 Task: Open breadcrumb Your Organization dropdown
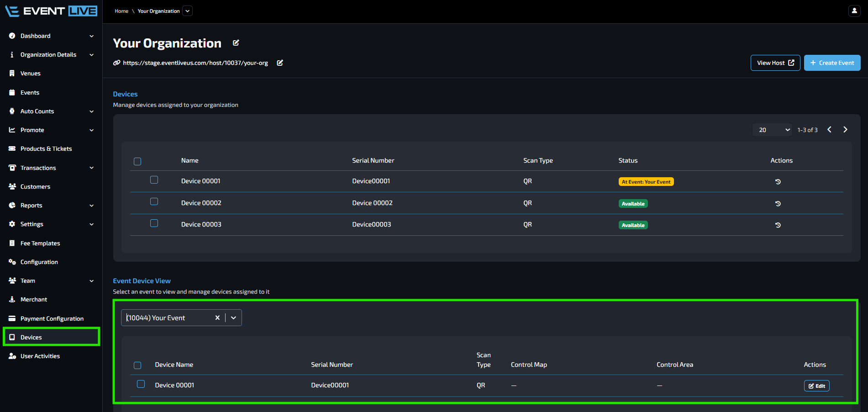187,11
